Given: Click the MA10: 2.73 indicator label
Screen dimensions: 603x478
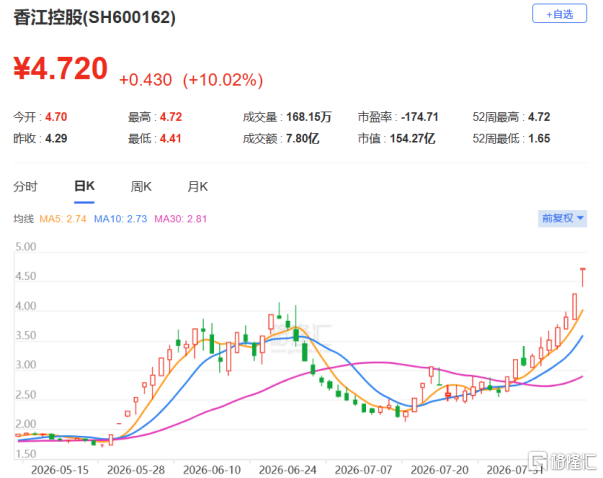Looking at the screenshot, I should (121, 219).
